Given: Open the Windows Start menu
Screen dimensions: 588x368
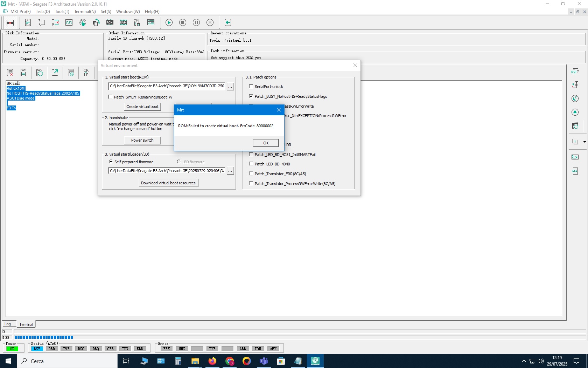Looking at the screenshot, I should pos(8,361).
